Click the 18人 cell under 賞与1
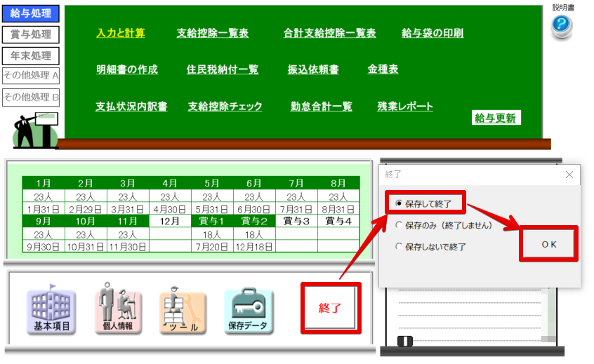This screenshot has width=594, height=364. click(x=212, y=234)
